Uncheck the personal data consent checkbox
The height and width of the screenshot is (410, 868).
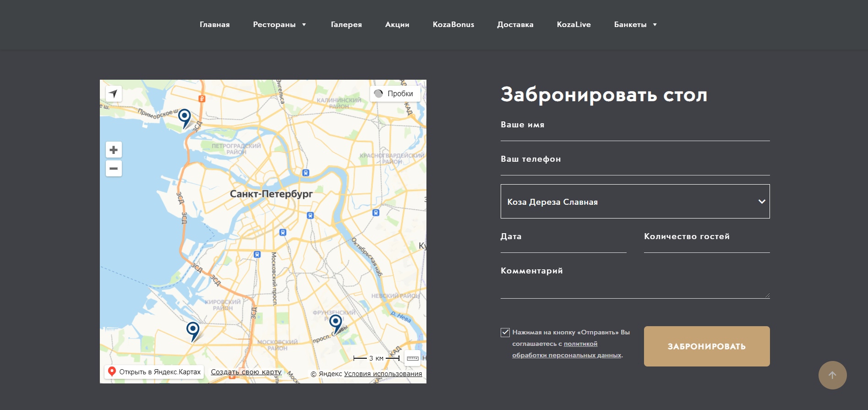click(505, 333)
